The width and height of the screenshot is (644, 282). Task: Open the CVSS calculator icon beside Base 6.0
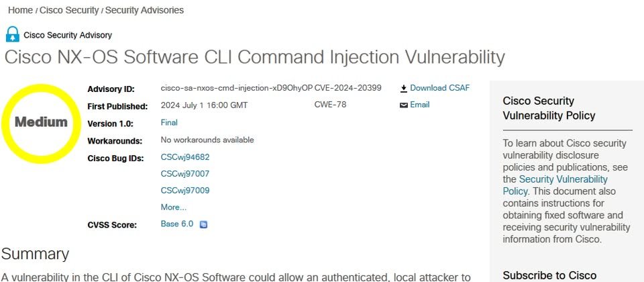203,224
